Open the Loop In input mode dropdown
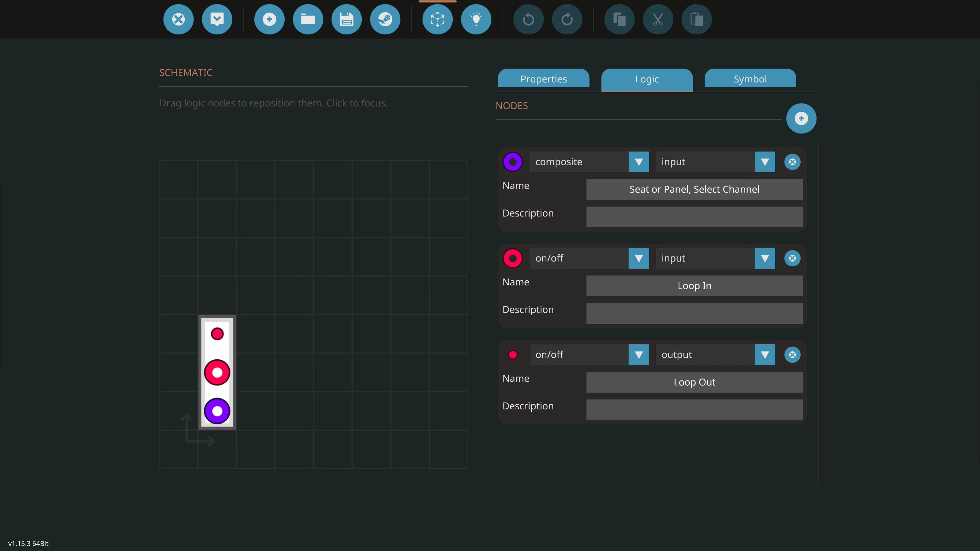 coord(765,259)
